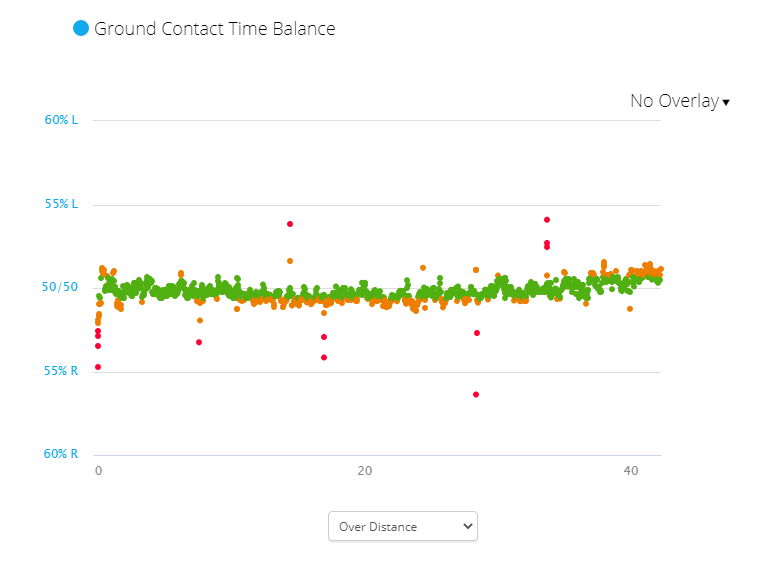Select the lowest red data point on chart
Viewport: 766px width, 570px height.
[476, 394]
